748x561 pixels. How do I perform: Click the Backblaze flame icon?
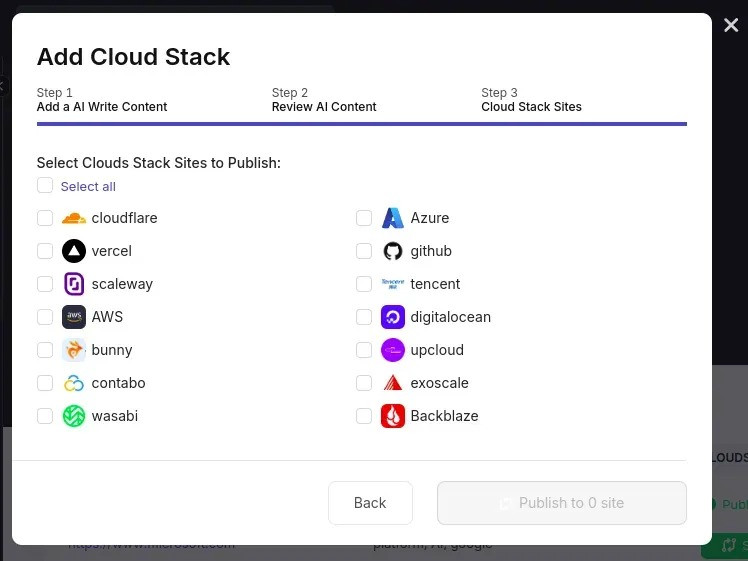[x=393, y=416]
